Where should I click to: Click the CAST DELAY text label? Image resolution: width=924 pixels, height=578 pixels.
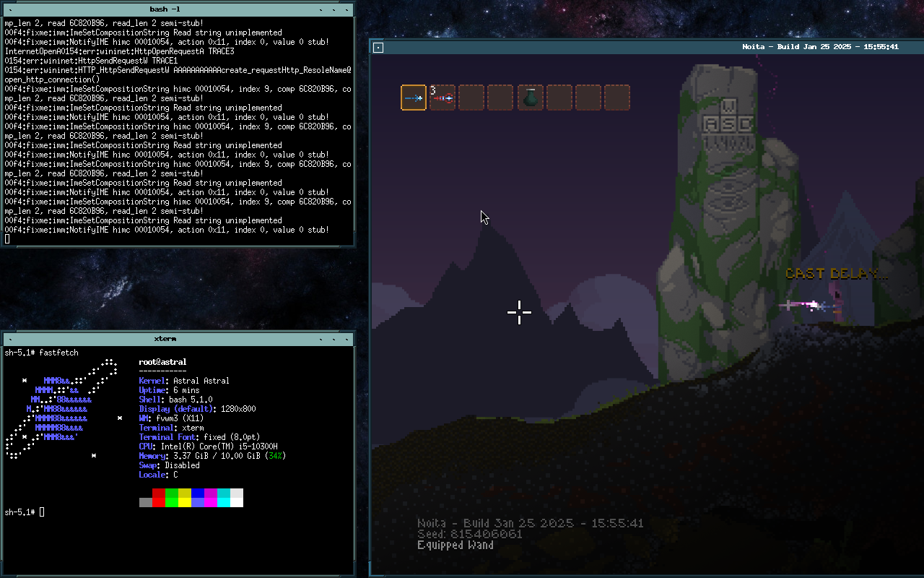[x=835, y=274]
